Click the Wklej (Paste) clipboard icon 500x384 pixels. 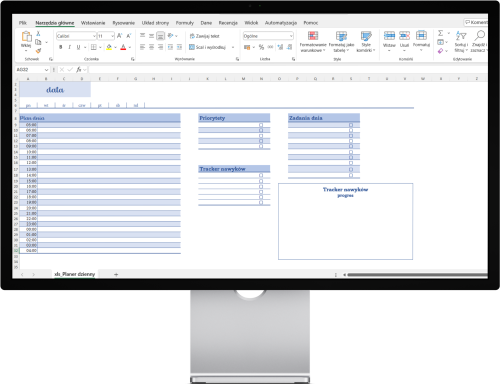(x=26, y=36)
